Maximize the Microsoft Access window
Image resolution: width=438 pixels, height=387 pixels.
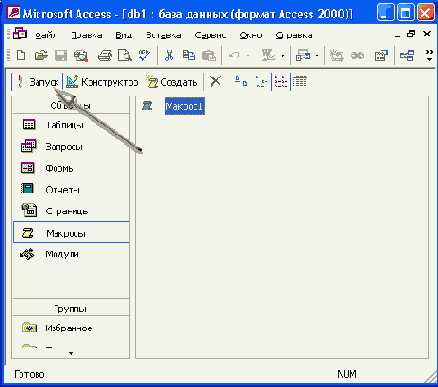pos(405,13)
